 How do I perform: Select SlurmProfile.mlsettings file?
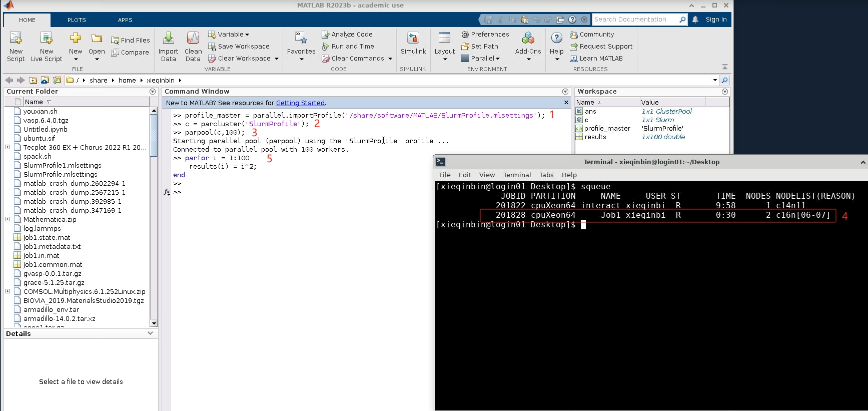(61, 174)
